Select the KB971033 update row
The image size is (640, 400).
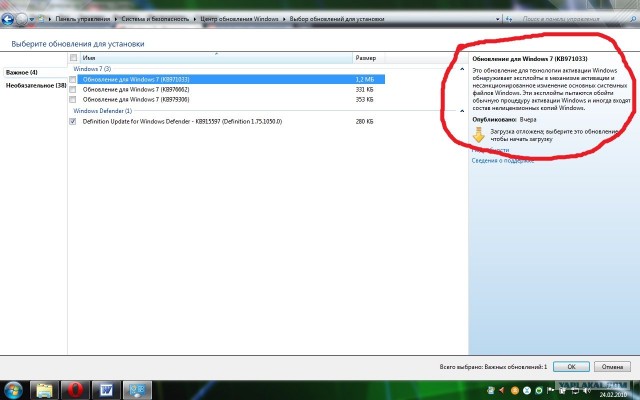coord(231,79)
